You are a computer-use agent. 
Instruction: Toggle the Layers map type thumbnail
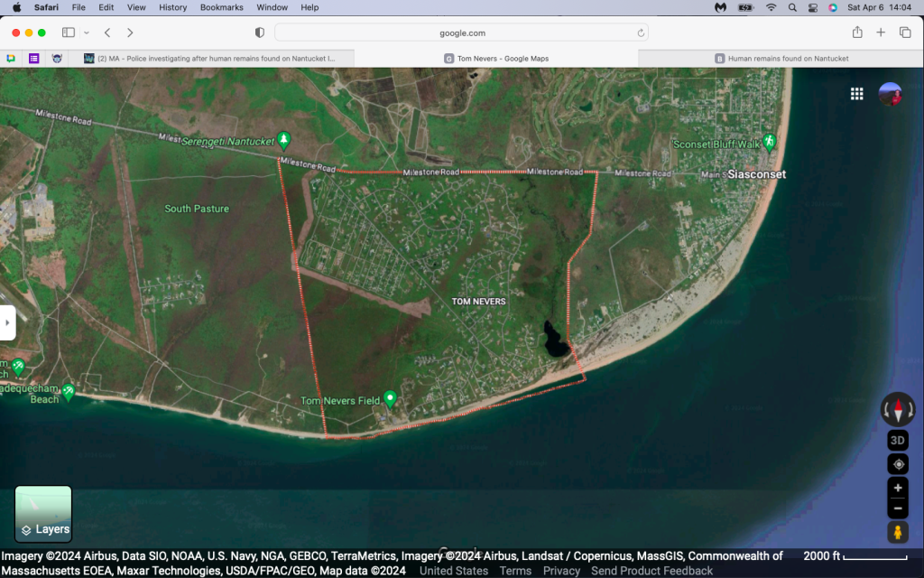(x=43, y=514)
